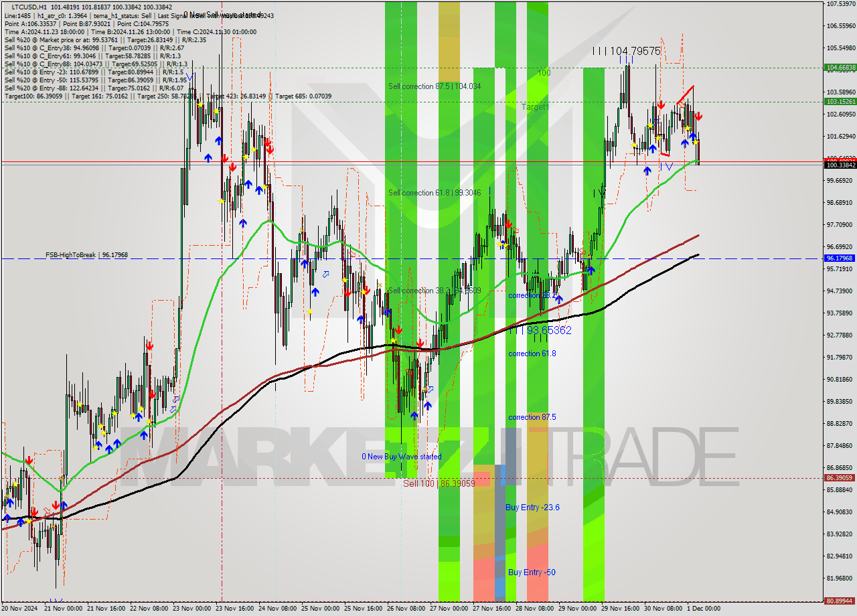Image resolution: width=857 pixels, height=616 pixels.
Task: Click the red 80.89944 price tag
Action: tap(840, 601)
